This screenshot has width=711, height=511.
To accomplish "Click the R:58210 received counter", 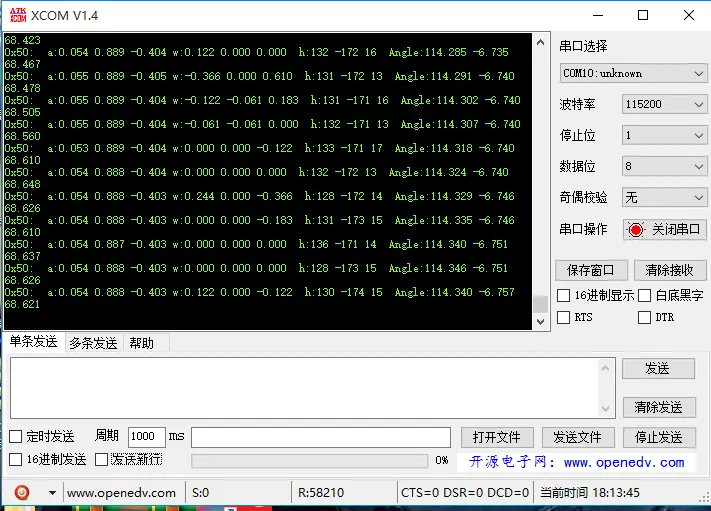I will pos(321,493).
